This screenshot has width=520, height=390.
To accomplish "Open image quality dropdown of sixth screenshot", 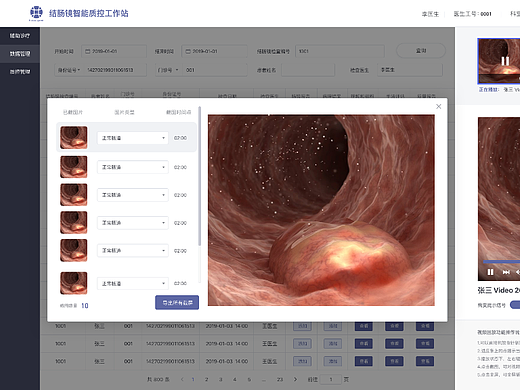I will [133, 284].
